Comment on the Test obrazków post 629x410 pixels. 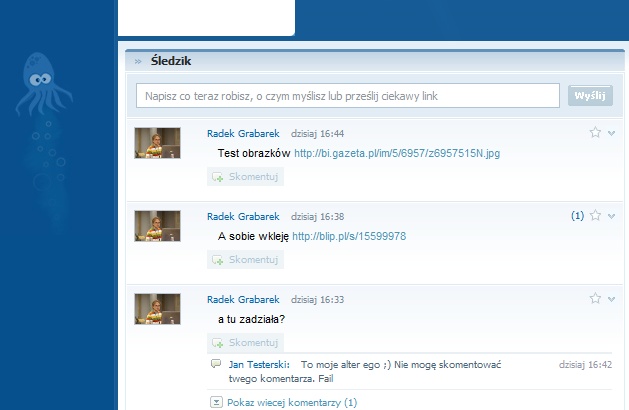pyautogui.click(x=245, y=177)
